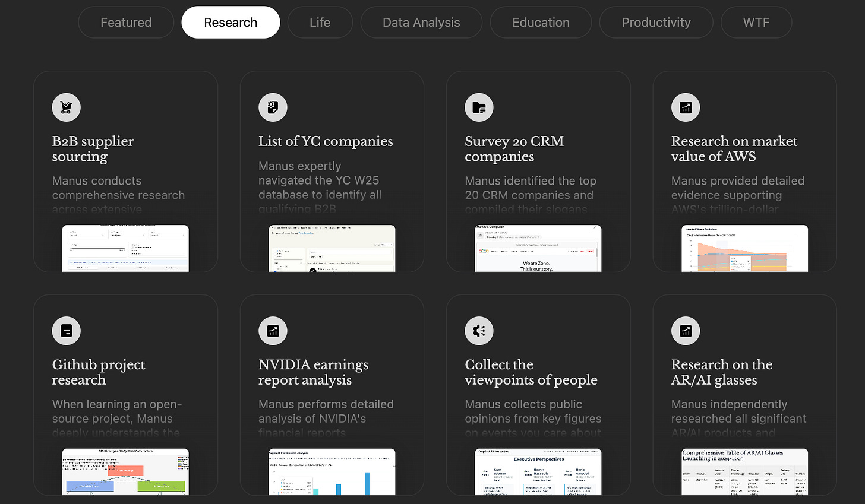This screenshot has width=865, height=504.
Task: Click the icon on Collect the viewpoints of people
Action: (x=479, y=331)
